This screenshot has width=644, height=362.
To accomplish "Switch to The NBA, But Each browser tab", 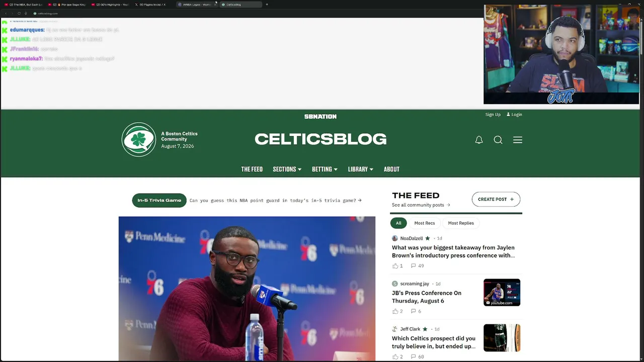I will tap(24, 5).
